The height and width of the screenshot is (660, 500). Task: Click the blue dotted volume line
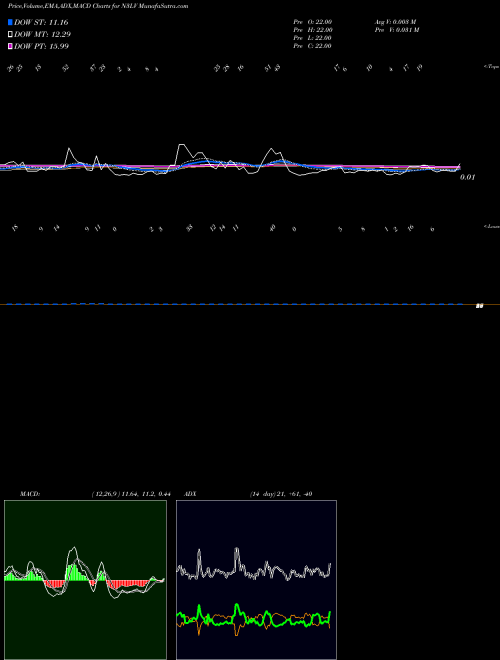pyautogui.click(x=235, y=303)
